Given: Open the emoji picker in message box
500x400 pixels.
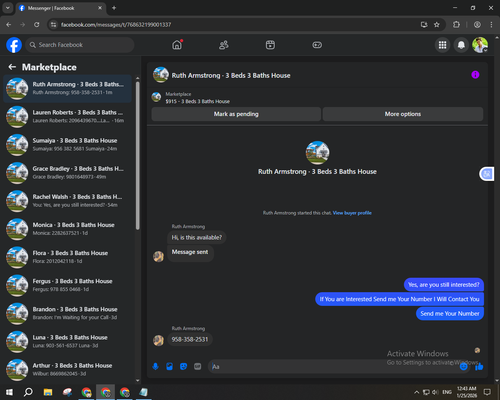Looking at the screenshot, I should 464,367.
